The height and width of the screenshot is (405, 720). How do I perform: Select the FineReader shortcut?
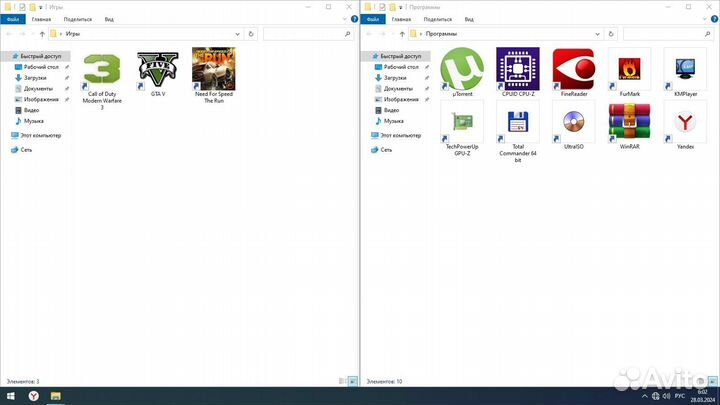click(x=574, y=72)
